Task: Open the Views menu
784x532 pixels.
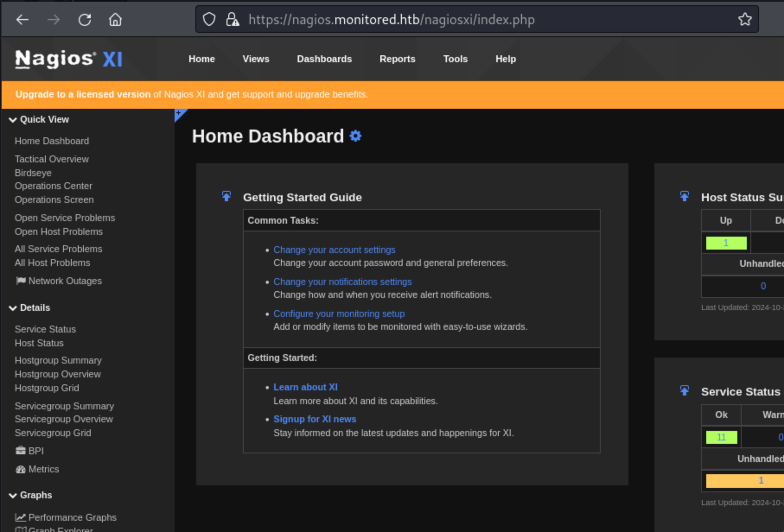Action: pyautogui.click(x=256, y=59)
